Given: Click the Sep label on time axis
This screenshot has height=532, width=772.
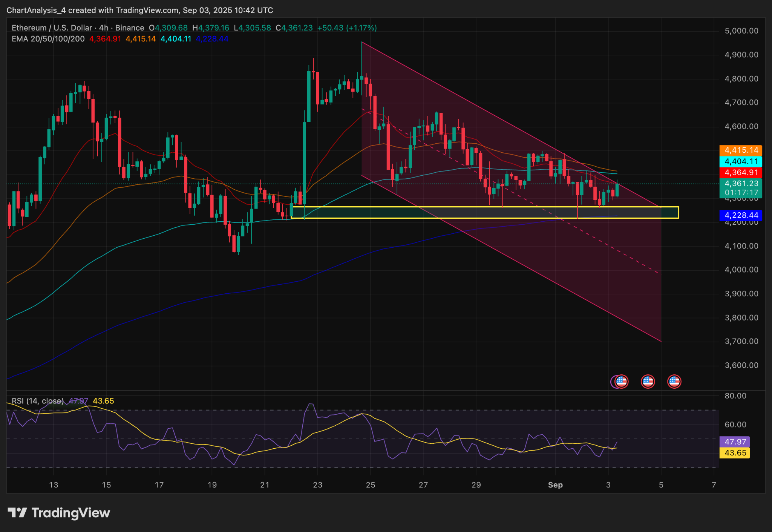Looking at the screenshot, I should tap(555, 485).
